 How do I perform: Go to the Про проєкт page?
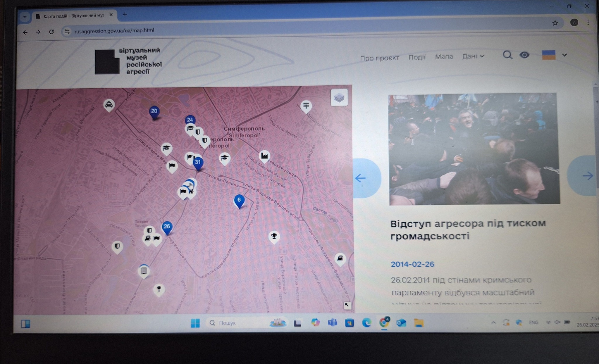coord(379,58)
